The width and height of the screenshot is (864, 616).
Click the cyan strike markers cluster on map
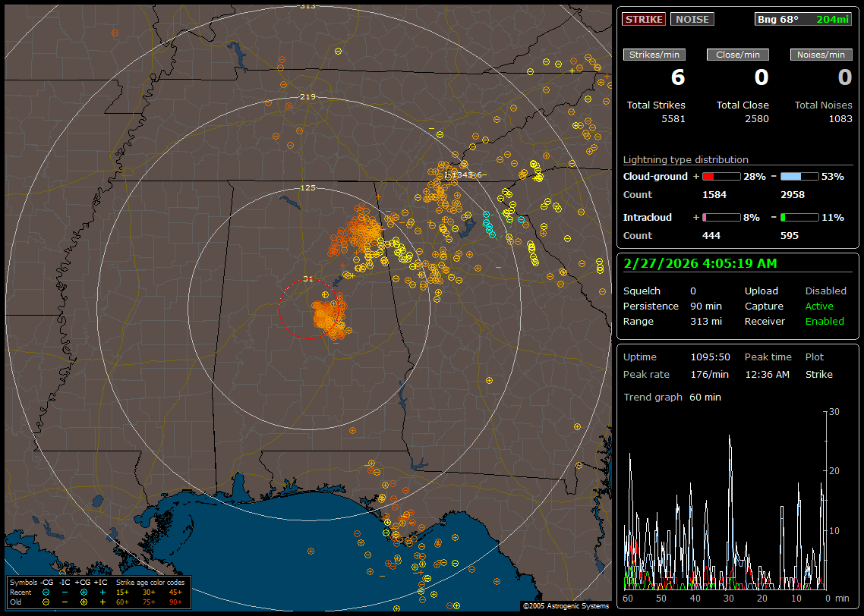pyautogui.click(x=489, y=225)
